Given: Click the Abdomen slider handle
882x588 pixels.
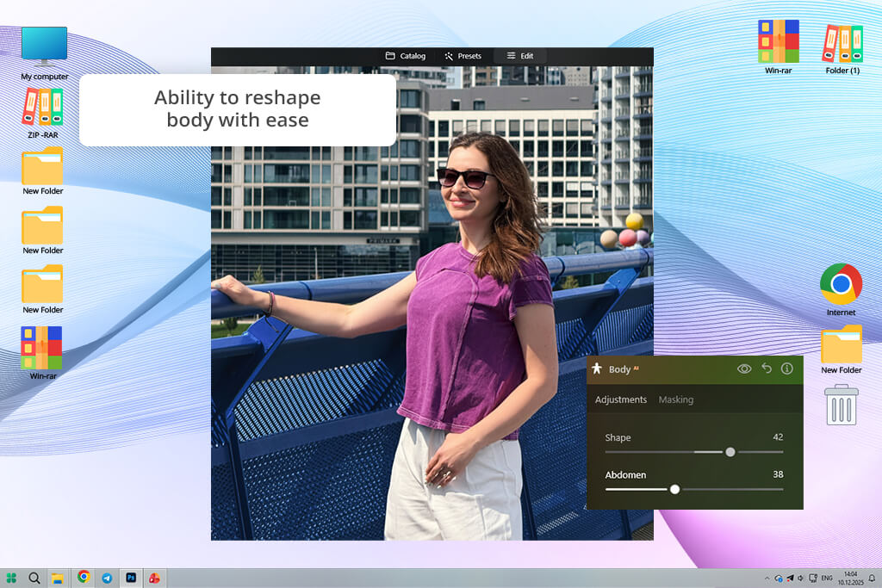Looking at the screenshot, I should pos(675,489).
